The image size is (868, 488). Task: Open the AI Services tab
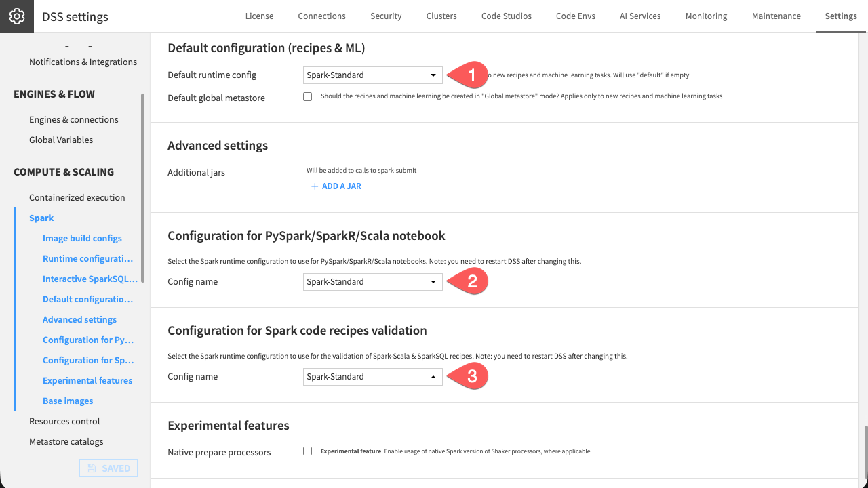pyautogui.click(x=640, y=16)
